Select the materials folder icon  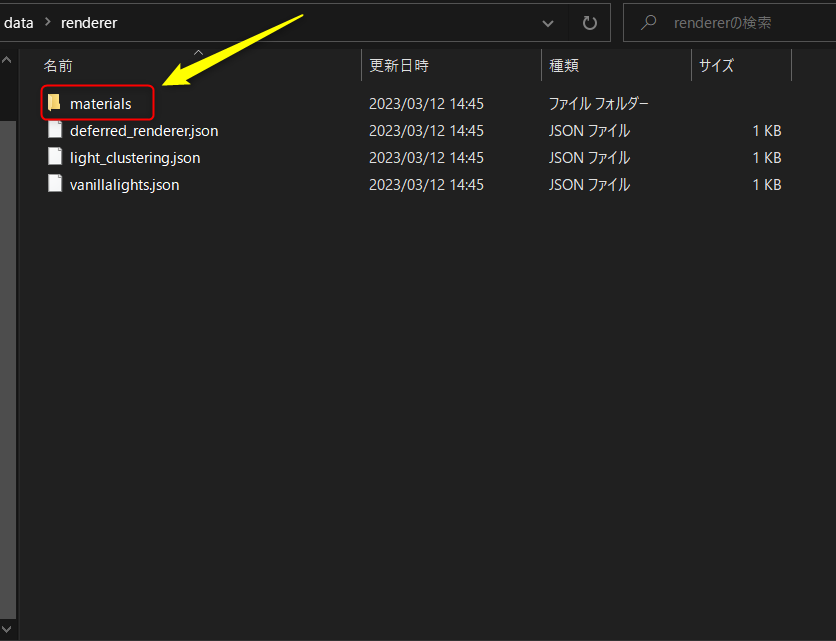[54, 103]
